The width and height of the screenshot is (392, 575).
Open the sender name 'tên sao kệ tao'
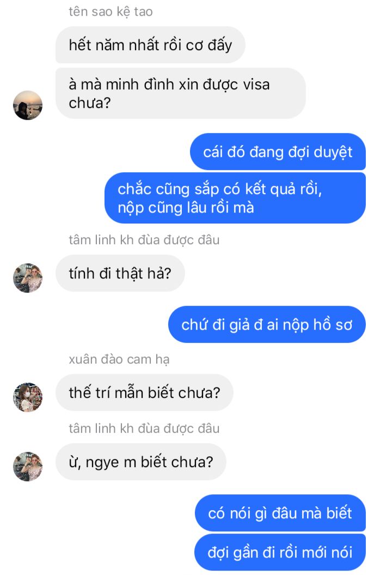[x=111, y=12]
